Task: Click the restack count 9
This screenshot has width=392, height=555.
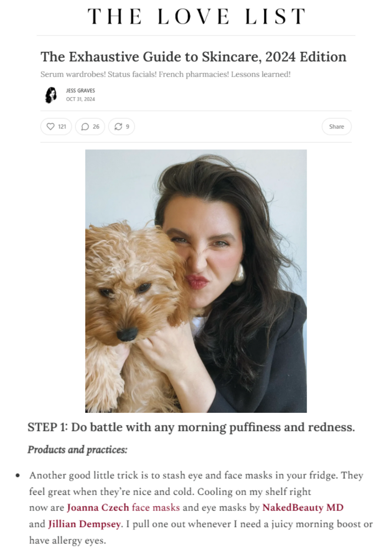Action: [x=128, y=127]
